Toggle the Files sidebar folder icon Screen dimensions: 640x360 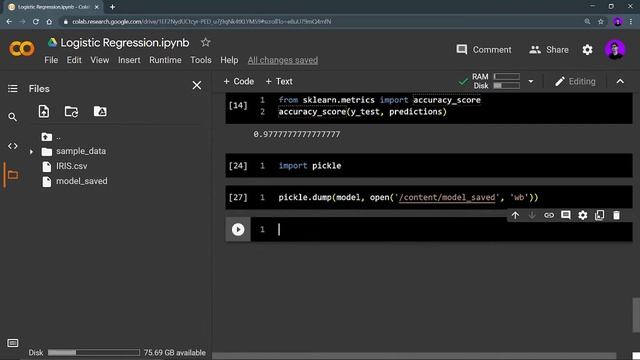pos(13,175)
